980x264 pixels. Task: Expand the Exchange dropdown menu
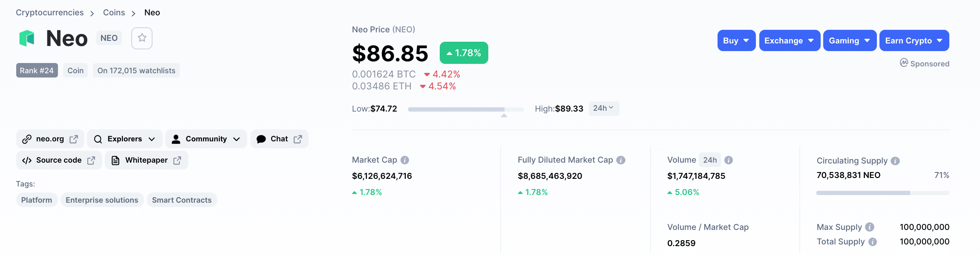coord(790,40)
